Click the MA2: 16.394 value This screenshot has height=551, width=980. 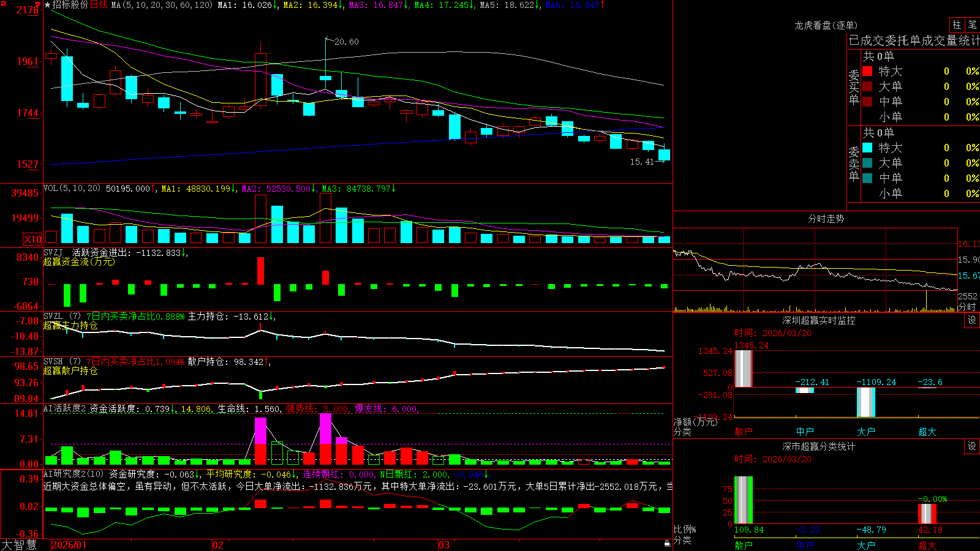pyautogui.click(x=313, y=5)
